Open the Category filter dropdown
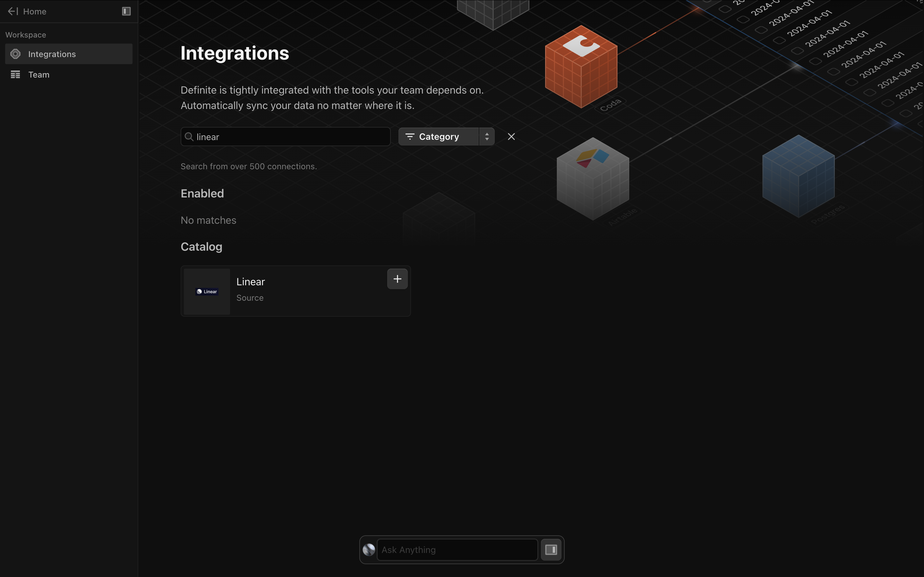The image size is (924, 577). click(439, 137)
